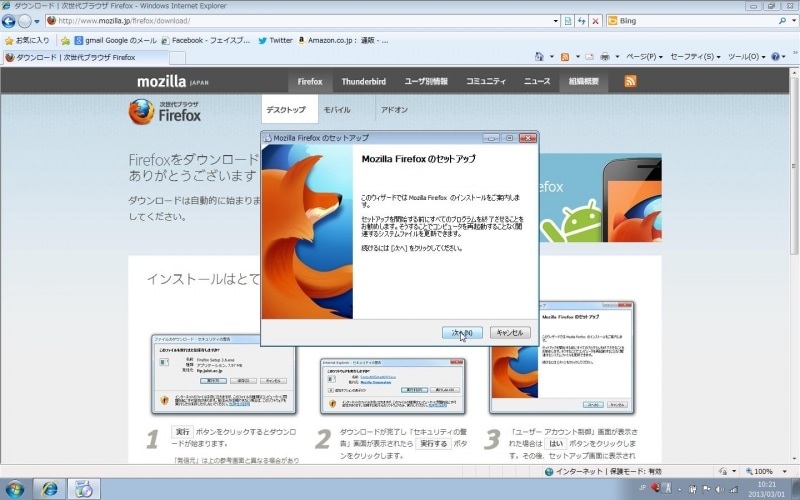The width and height of the screenshot is (800, 500).
Task: Click the blank new tab button
Action: [177, 58]
